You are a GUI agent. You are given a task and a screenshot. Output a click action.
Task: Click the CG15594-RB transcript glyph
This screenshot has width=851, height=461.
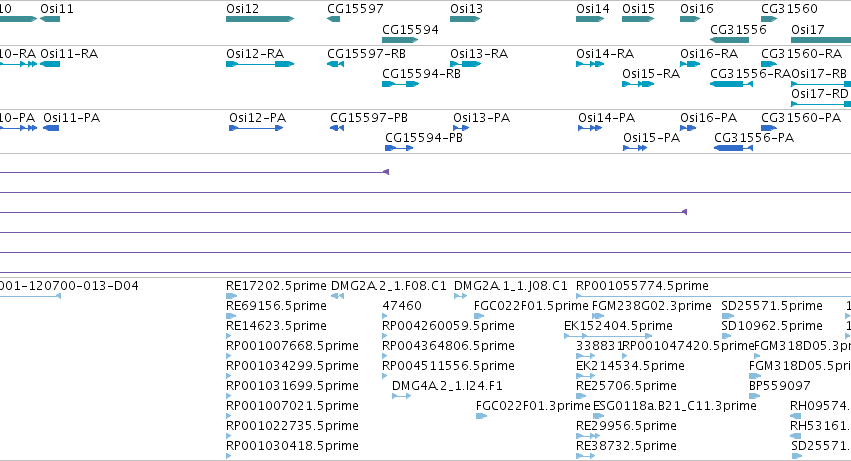(401, 84)
